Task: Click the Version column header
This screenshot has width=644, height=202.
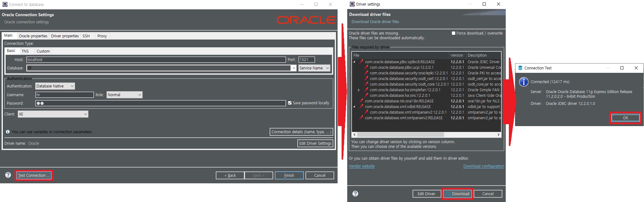Action: point(457,55)
